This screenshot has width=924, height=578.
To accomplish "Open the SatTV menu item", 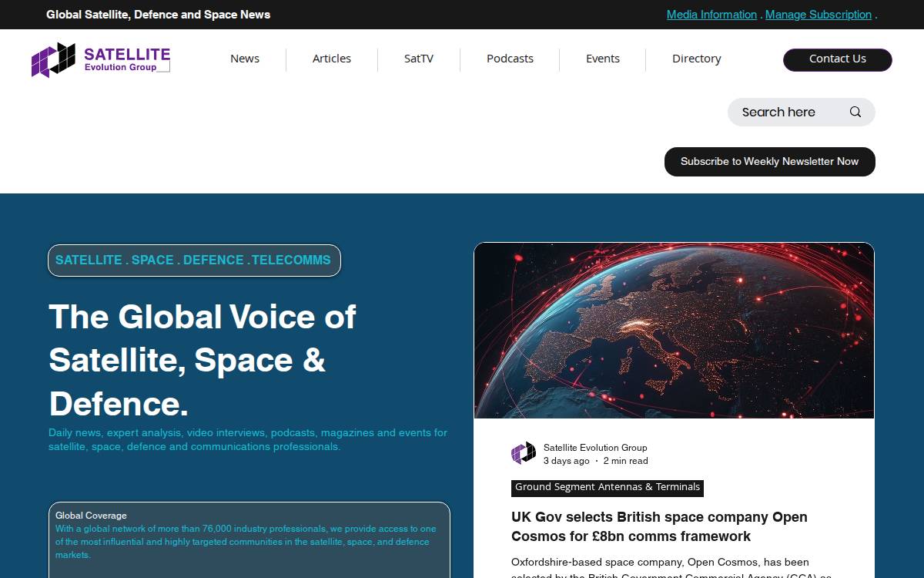I will click(x=419, y=59).
